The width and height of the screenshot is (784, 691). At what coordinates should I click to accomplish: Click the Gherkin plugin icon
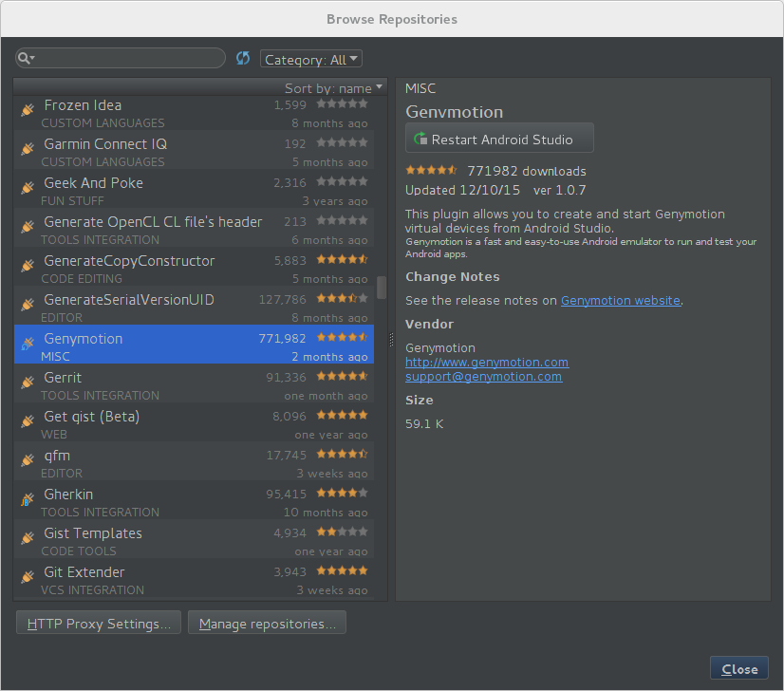[x=28, y=499]
